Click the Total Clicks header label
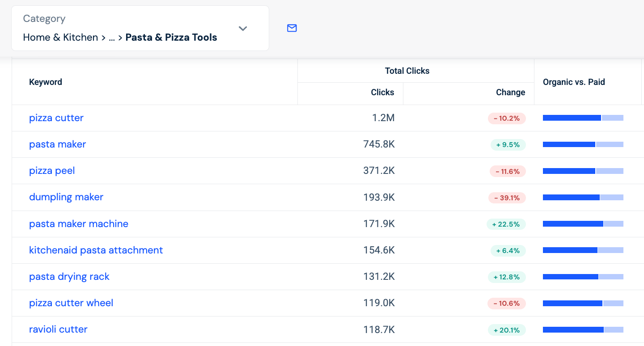Viewport: 644px width, 346px height. tap(407, 71)
